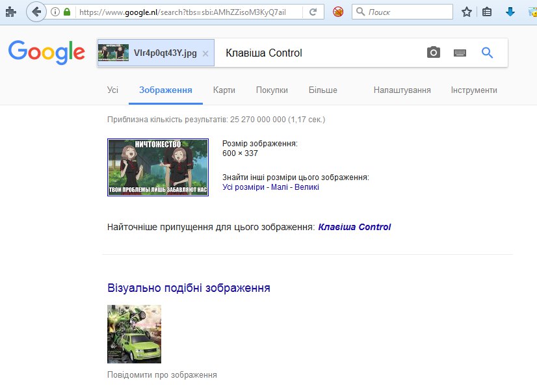537x392 pixels.
Task: Click the Vlr4p0qt43Y.jpg thumbnail in search box
Action: (x=113, y=53)
